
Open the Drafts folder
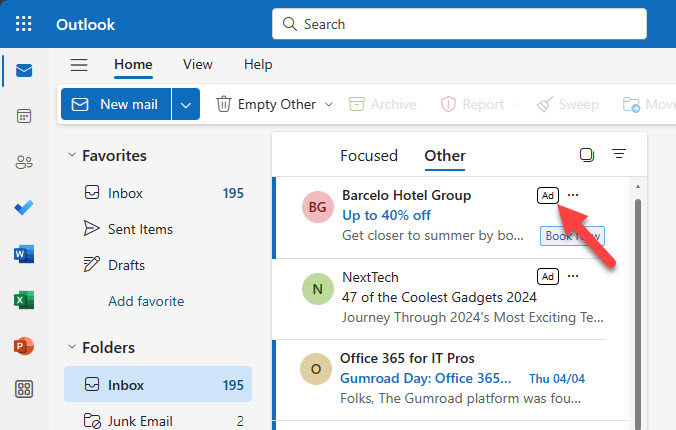[158, 265]
